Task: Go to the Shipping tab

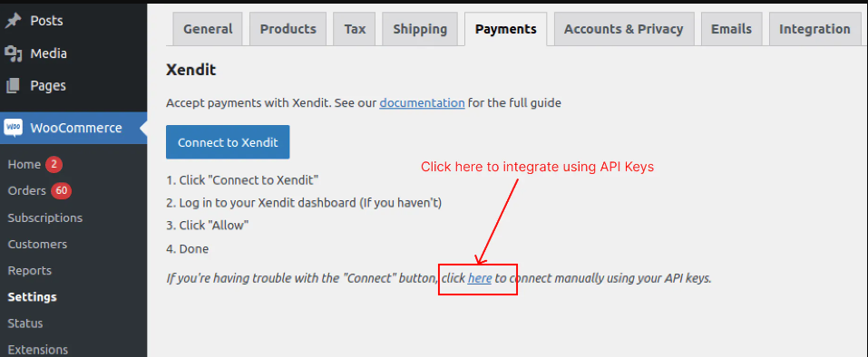Action: [420, 29]
